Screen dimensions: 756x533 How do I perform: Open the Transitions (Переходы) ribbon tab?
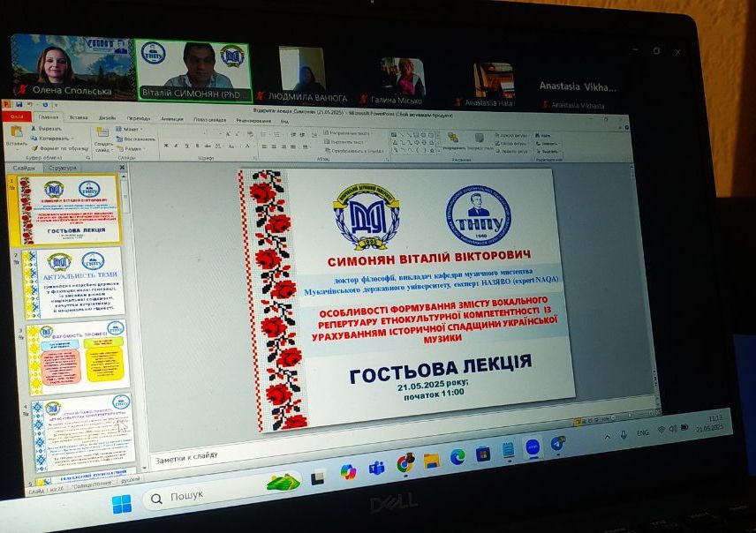click(x=139, y=118)
